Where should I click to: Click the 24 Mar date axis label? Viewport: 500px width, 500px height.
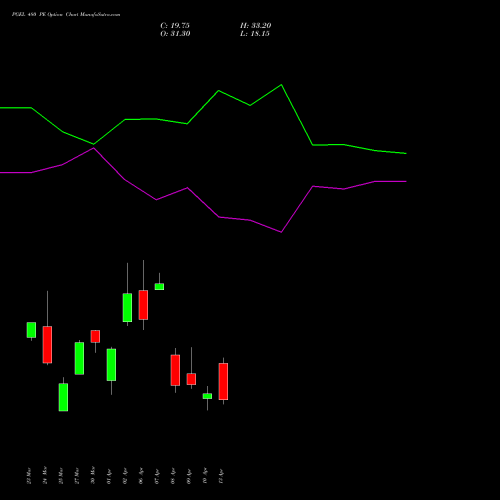(45, 475)
